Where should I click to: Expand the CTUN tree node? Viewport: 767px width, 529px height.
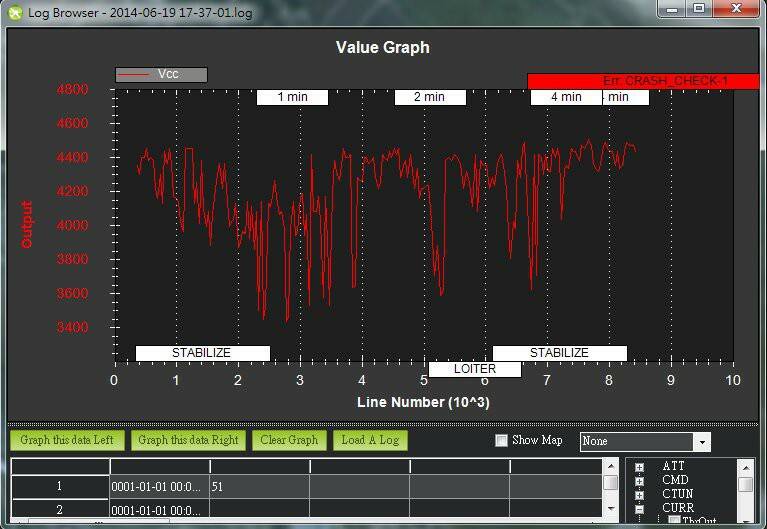point(639,495)
